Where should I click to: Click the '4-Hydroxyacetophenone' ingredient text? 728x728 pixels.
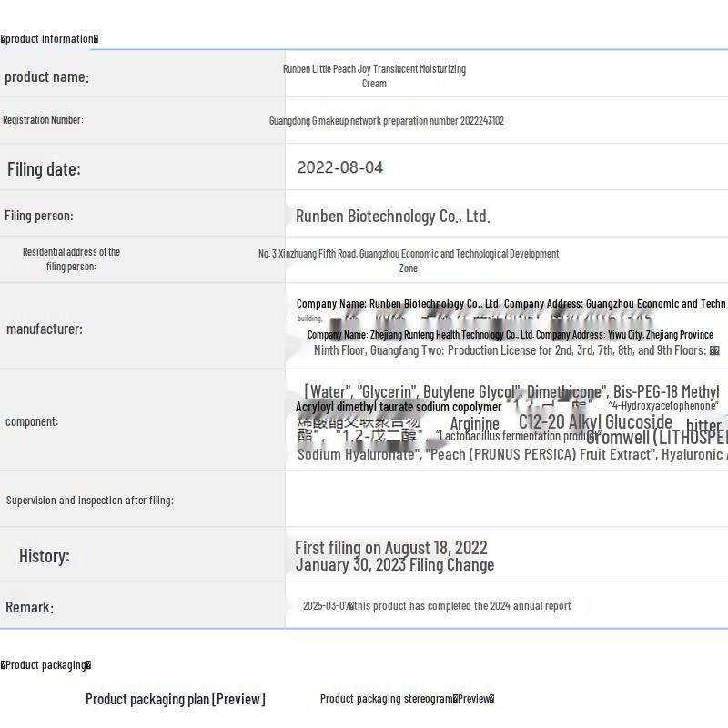tap(663, 406)
